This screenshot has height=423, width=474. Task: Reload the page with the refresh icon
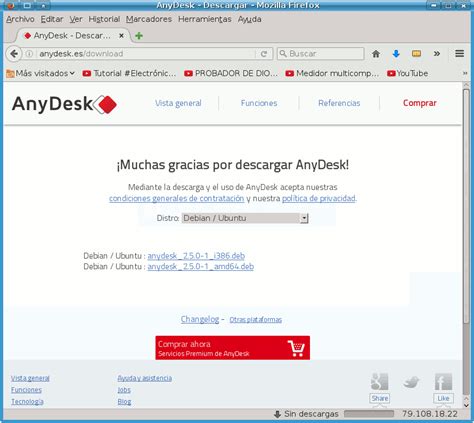pyautogui.click(x=264, y=54)
